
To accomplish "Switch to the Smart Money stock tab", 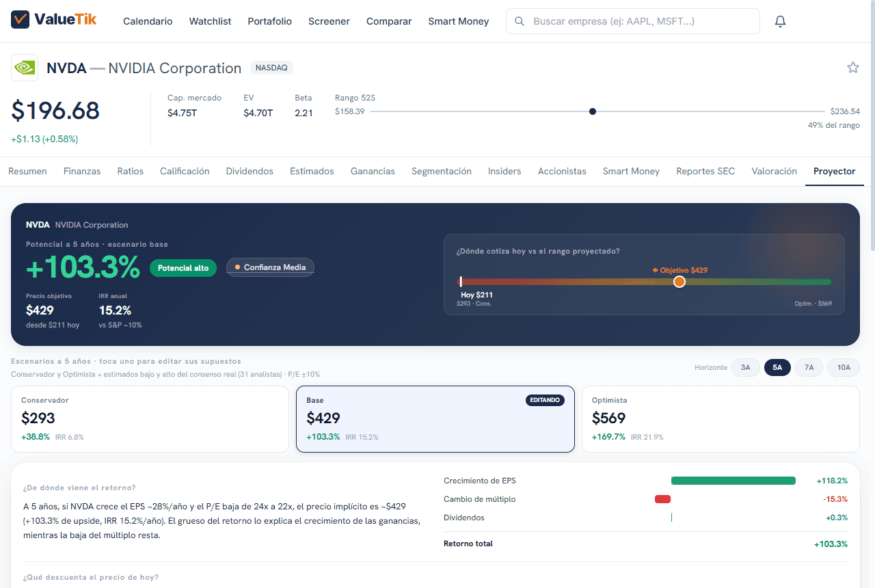I will point(631,172).
